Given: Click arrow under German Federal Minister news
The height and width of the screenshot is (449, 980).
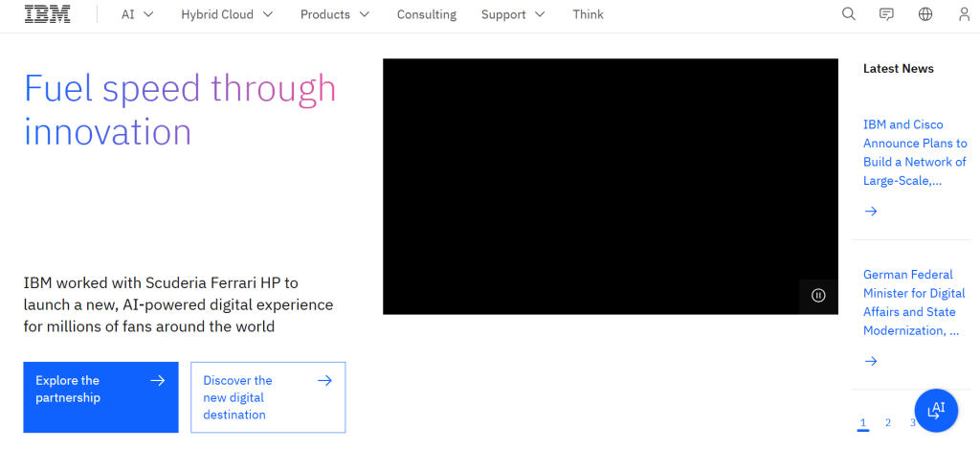Looking at the screenshot, I should pos(871,361).
